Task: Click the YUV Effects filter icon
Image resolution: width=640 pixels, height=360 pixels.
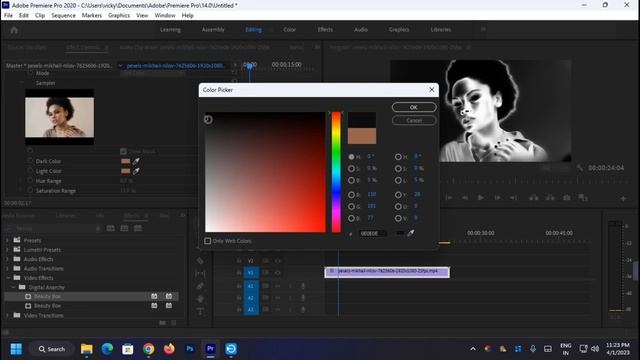Action: point(138,228)
